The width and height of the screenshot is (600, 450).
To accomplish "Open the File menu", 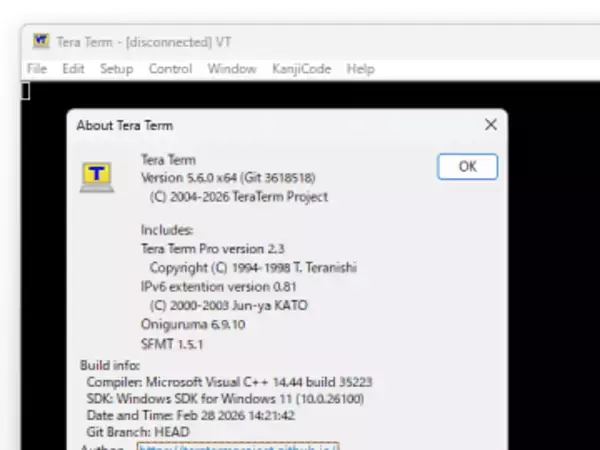I will 37,69.
